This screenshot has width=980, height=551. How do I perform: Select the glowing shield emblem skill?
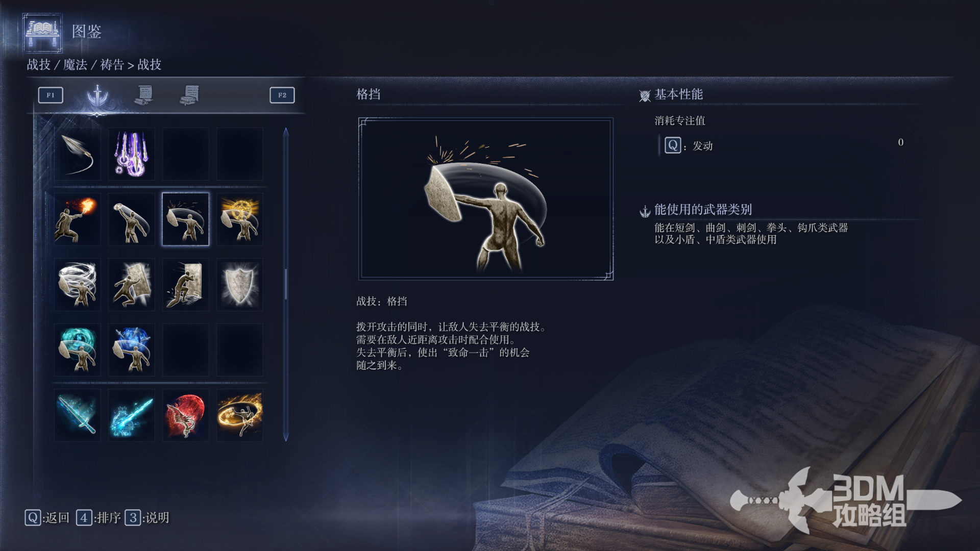pyautogui.click(x=240, y=285)
